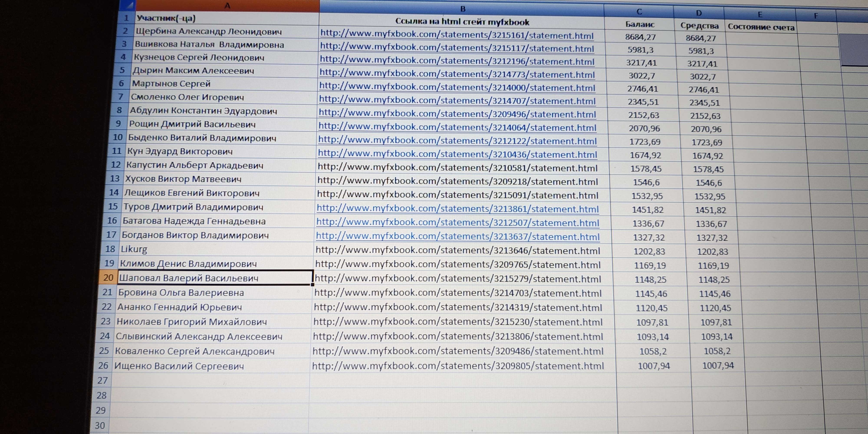Select column D header
The image size is (868, 434).
699,13
